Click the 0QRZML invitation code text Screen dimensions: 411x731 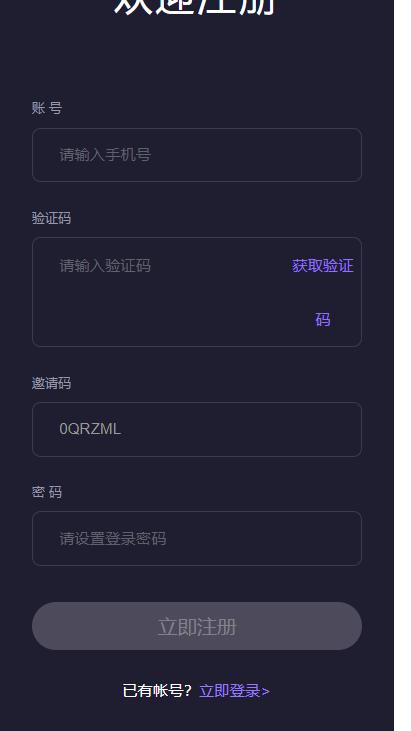coord(90,429)
